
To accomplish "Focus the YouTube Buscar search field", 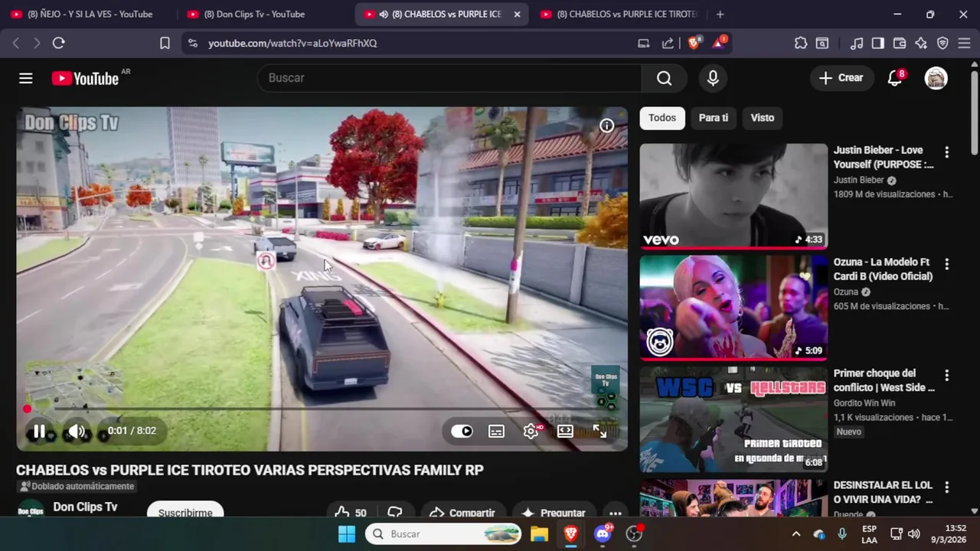I will [449, 78].
